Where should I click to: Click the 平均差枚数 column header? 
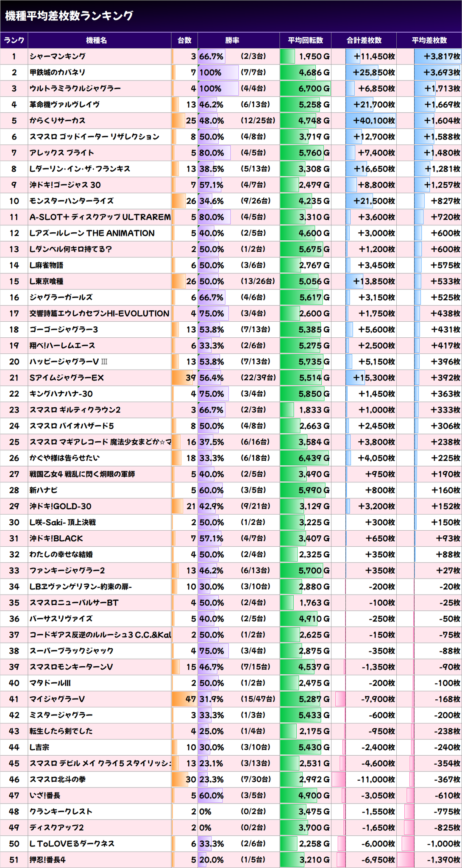[x=429, y=40]
